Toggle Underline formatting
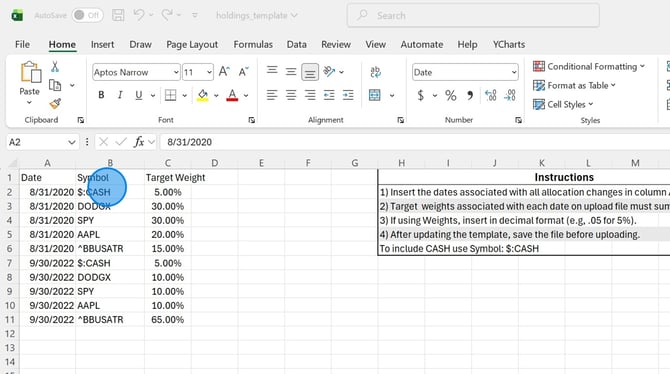This screenshot has height=374, width=670. pos(138,95)
